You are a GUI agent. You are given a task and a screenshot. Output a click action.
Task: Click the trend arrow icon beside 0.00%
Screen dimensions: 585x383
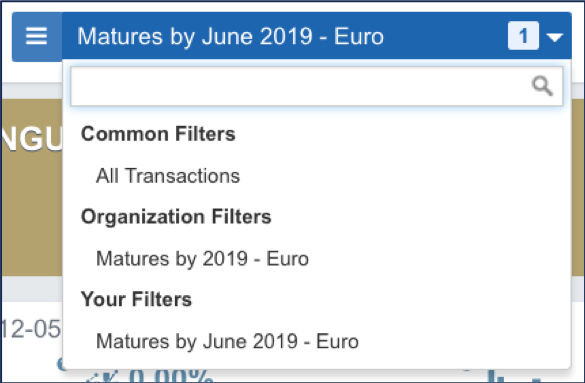pos(101,376)
